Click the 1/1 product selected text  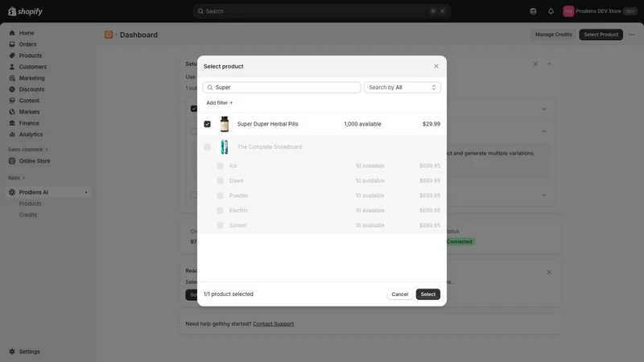click(229, 294)
